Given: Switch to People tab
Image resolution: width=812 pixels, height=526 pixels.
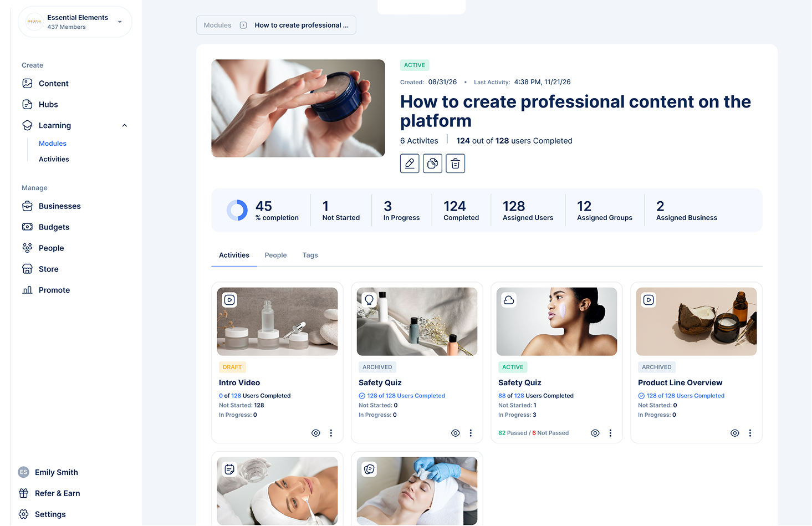Looking at the screenshot, I should pyautogui.click(x=275, y=255).
